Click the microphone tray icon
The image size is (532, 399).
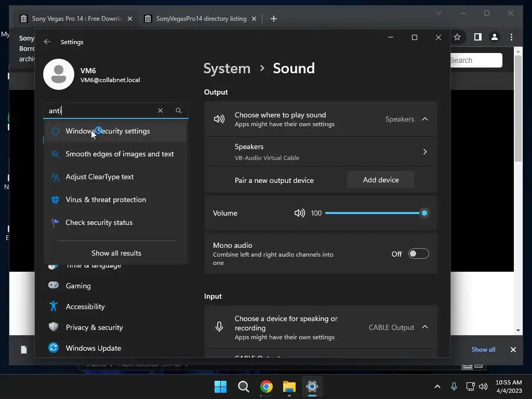[454, 387]
